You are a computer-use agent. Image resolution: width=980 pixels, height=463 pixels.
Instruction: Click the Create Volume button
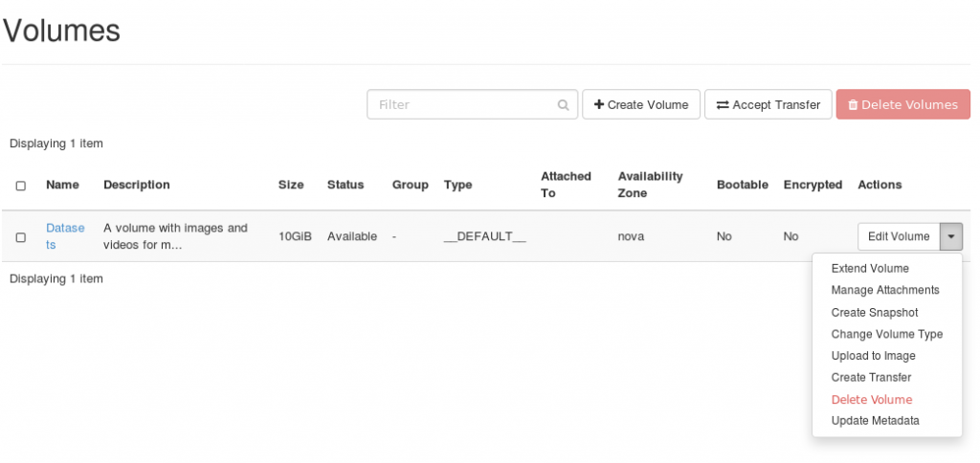[641, 105]
